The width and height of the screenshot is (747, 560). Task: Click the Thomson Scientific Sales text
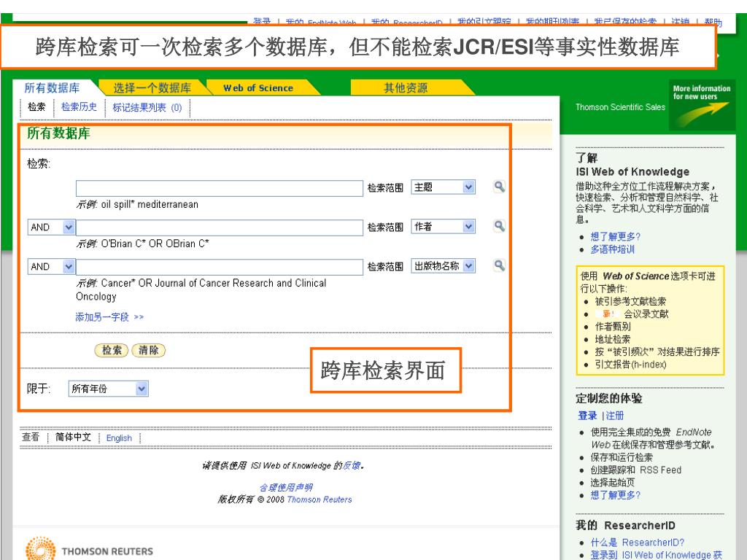[620, 107]
